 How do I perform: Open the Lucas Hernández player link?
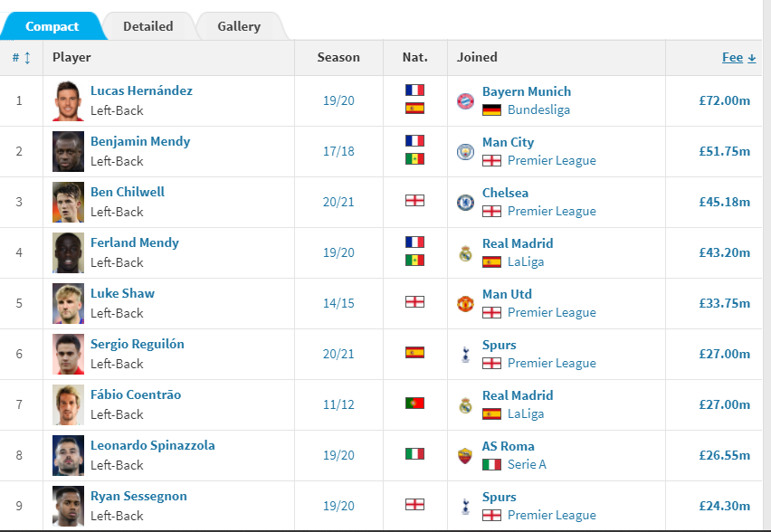point(141,91)
